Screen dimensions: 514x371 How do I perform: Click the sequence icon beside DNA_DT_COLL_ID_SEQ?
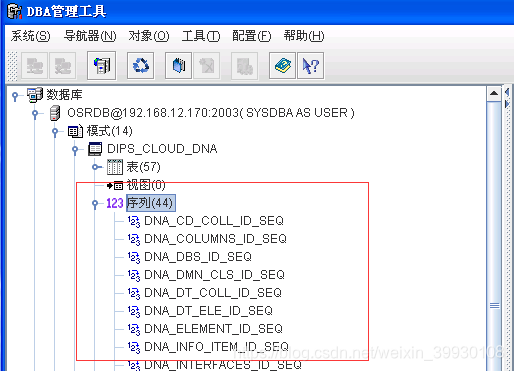point(134,293)
